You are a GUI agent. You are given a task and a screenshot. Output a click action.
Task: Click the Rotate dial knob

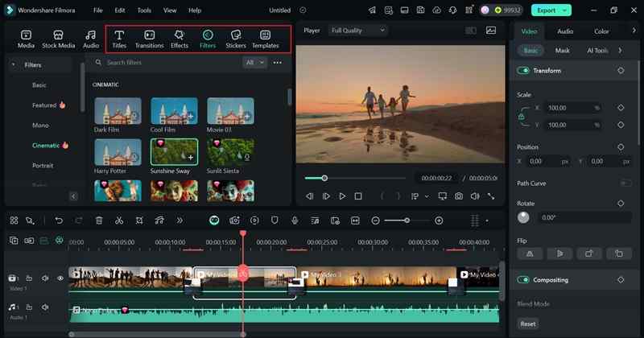[x=523, y=217]
